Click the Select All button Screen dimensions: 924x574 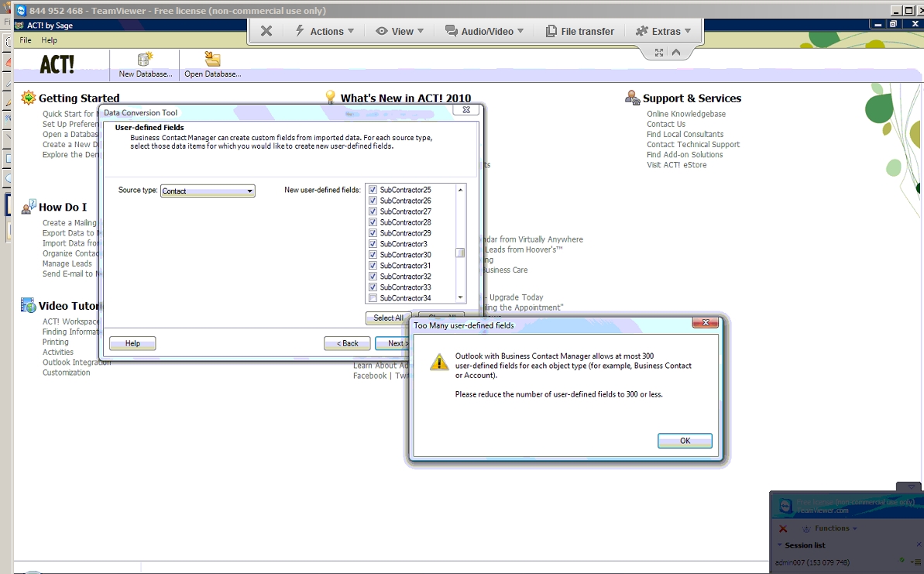[x=388, y=318]
